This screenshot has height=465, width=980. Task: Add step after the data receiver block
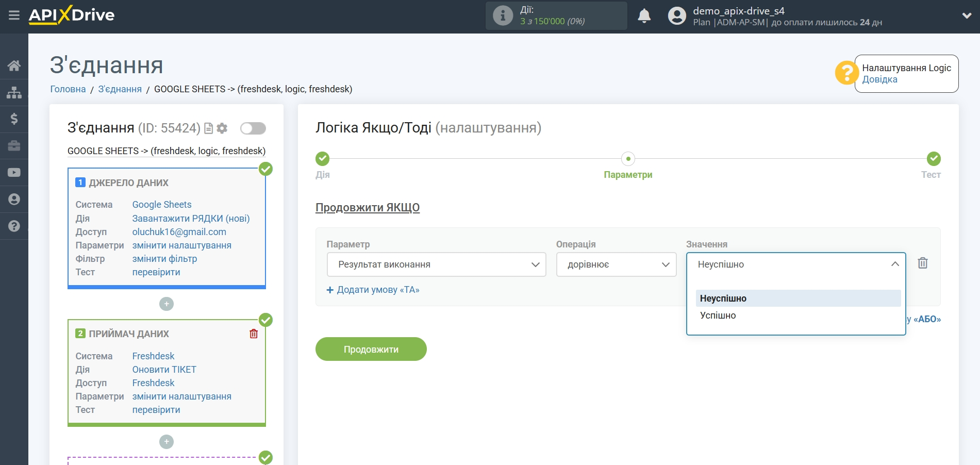pos(167,442)
